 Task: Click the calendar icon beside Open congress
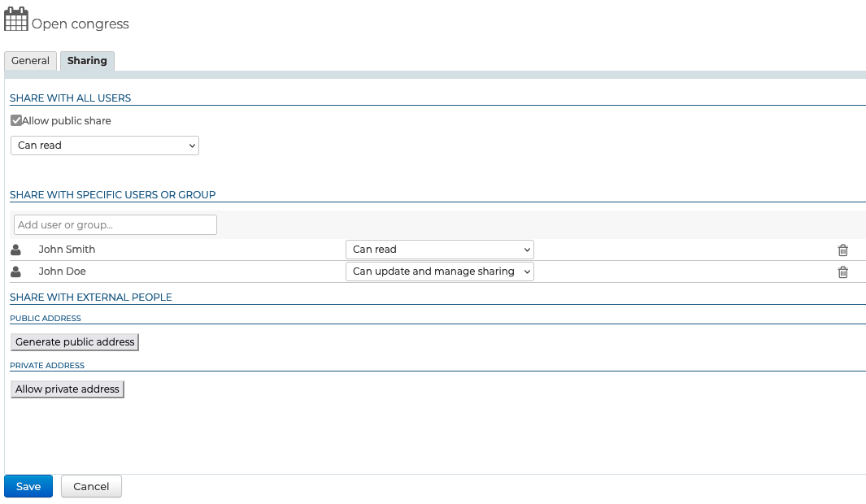16,19
